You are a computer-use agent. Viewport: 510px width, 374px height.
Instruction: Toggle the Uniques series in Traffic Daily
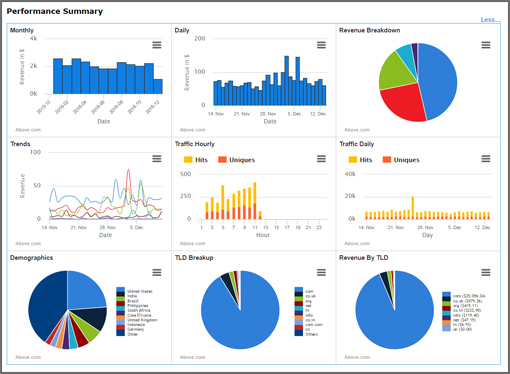point(401,160)
